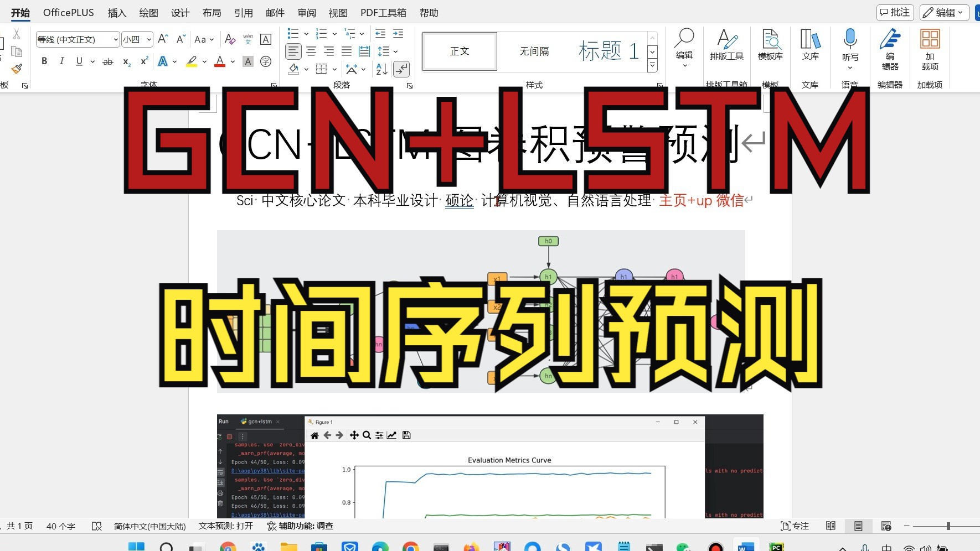
Task: Click the 40 个字 word count
Action: 61,526
